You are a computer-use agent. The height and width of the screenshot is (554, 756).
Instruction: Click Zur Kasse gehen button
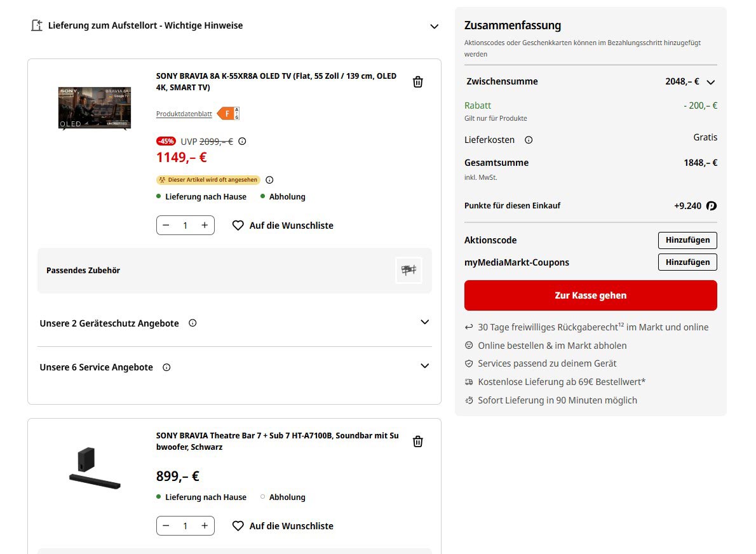(591, 295)
